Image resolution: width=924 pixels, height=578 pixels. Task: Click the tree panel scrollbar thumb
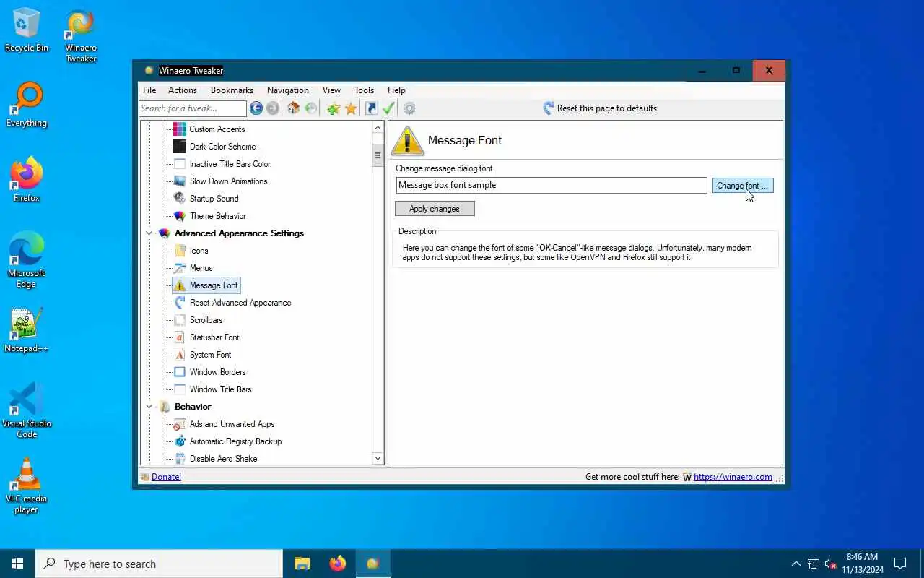tap(378, 155)
